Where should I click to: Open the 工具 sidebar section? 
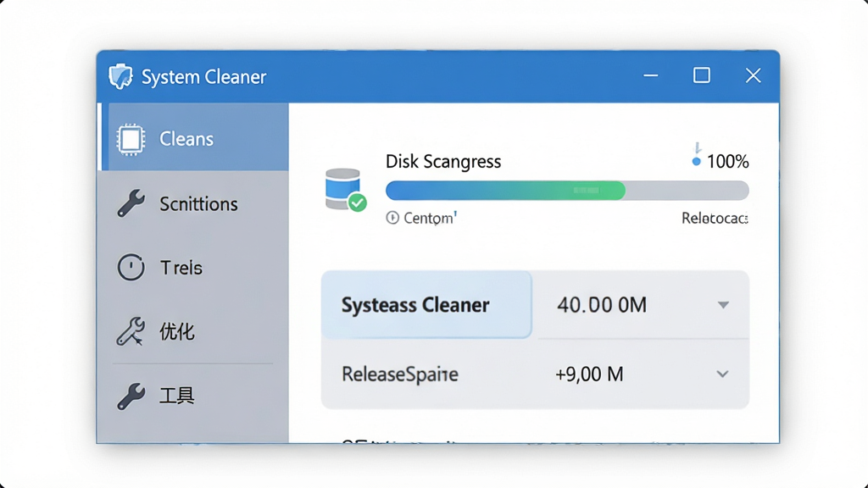(194, 396)
